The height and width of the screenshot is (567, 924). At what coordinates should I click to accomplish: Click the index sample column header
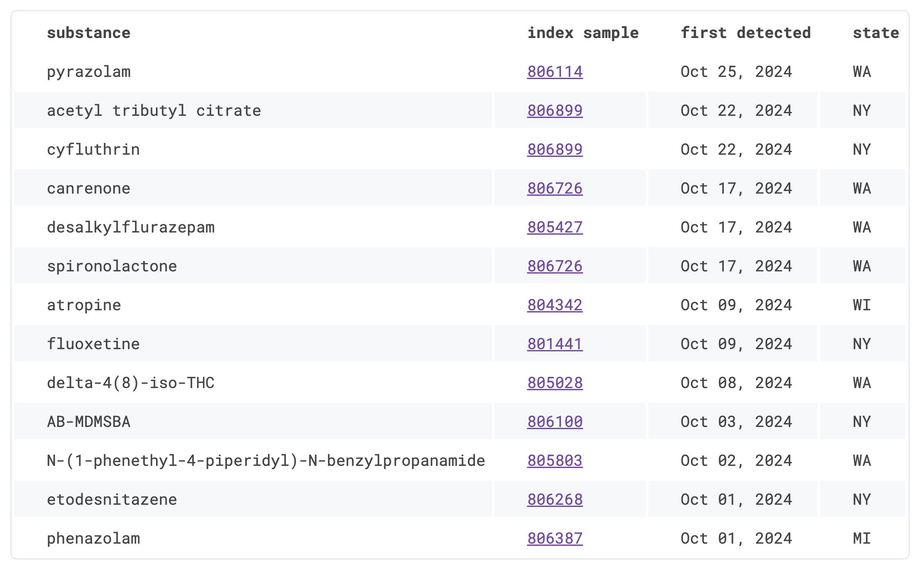coord(583,33)
